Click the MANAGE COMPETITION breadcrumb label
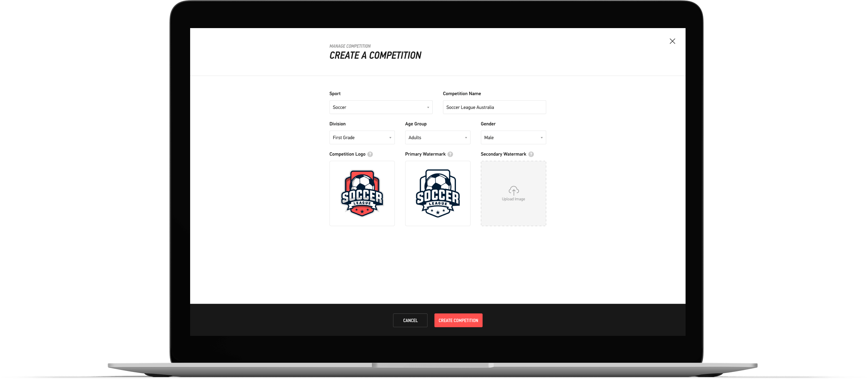The height and width of the screenshot is (379, 868). 349,46
